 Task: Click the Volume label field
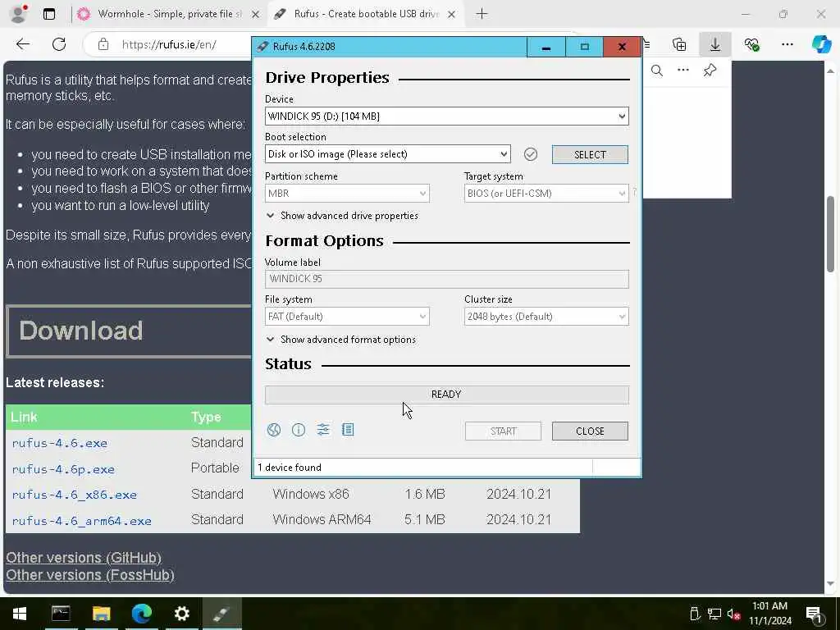[x=447, y=279]
